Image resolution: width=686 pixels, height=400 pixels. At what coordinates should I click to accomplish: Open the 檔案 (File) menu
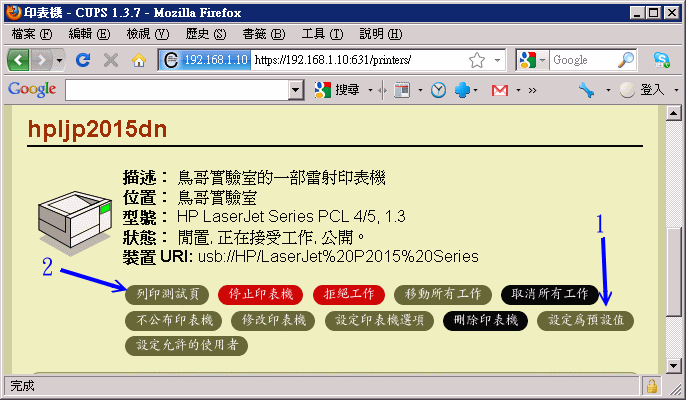pyautogui.click(x=32, y=33)
